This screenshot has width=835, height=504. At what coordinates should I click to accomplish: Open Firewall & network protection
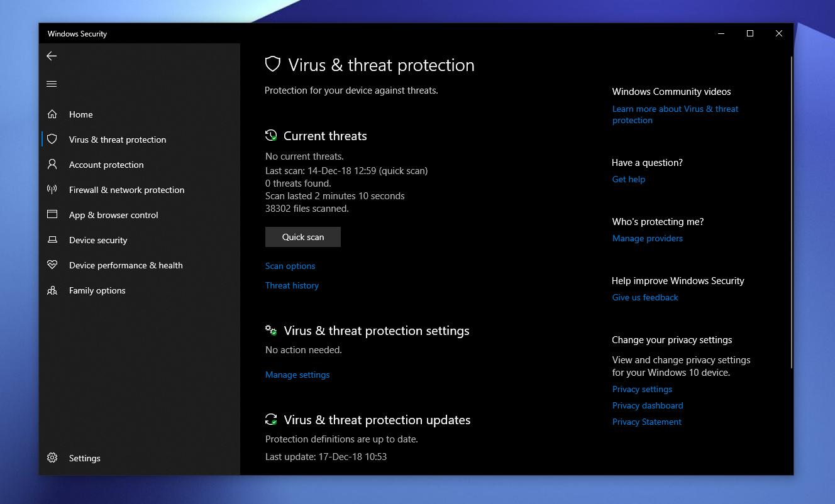[126, 190]
